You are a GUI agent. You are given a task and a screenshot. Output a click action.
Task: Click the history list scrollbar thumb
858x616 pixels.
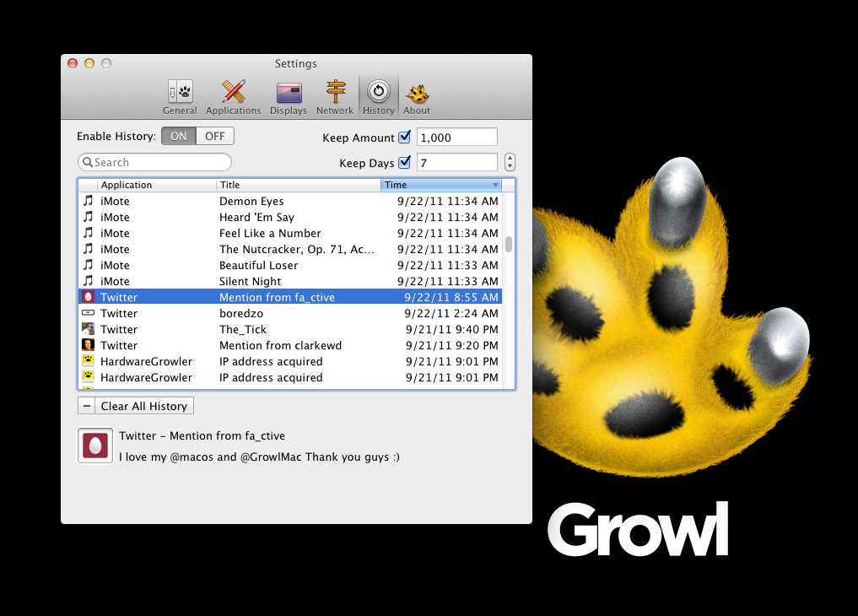click(509, 244)
